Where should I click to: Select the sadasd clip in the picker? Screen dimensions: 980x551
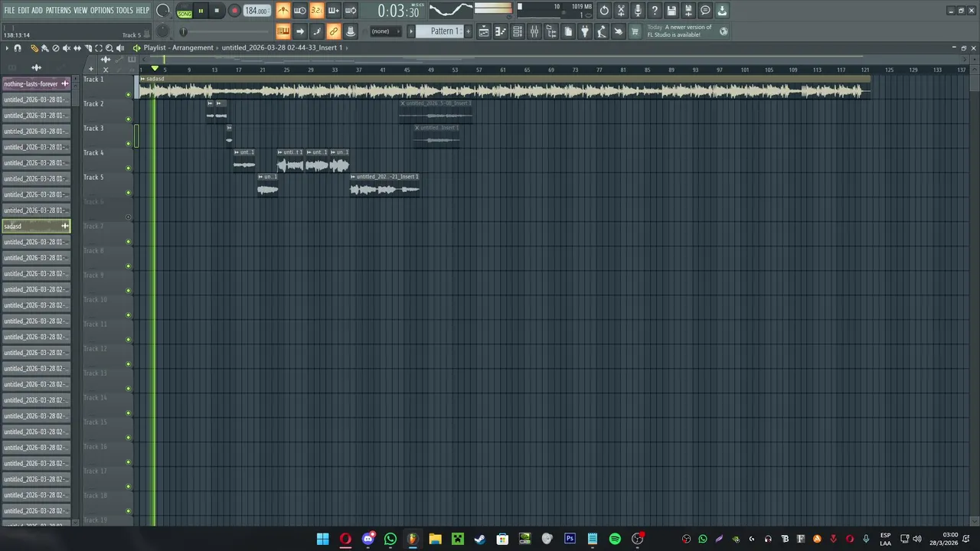(x=36, y=226)
